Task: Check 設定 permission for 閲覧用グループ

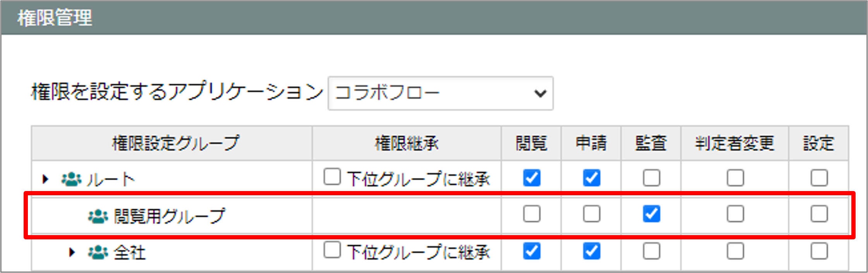Action: coord(819,214)
